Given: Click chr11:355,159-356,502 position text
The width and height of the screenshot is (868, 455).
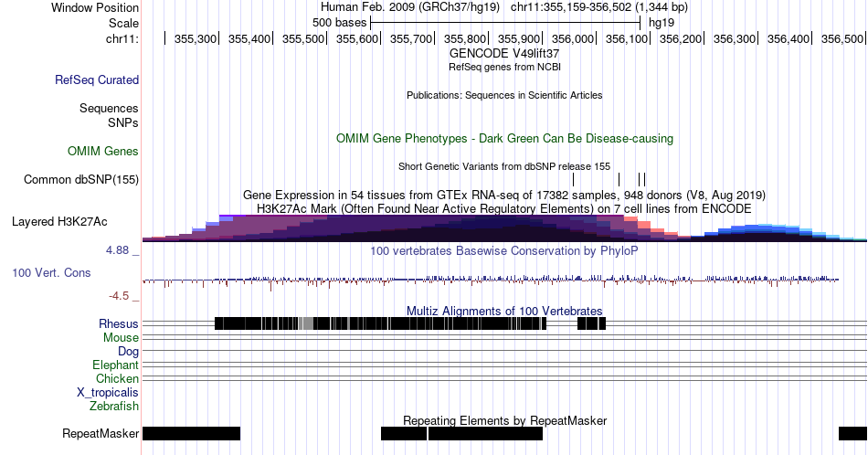Looking at the screenshot, I should coord(571,7).
